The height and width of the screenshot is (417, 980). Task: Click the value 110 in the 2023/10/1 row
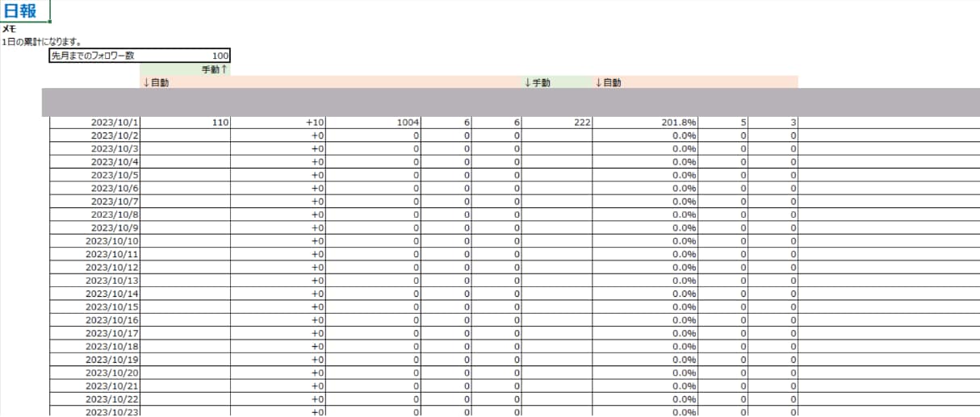[185, 123]
